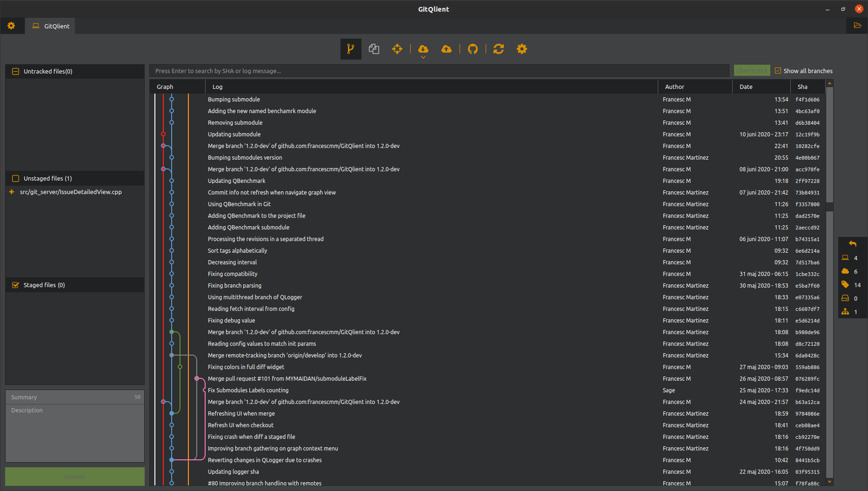Click author 'Sage' cell

[x=669, y=390]
